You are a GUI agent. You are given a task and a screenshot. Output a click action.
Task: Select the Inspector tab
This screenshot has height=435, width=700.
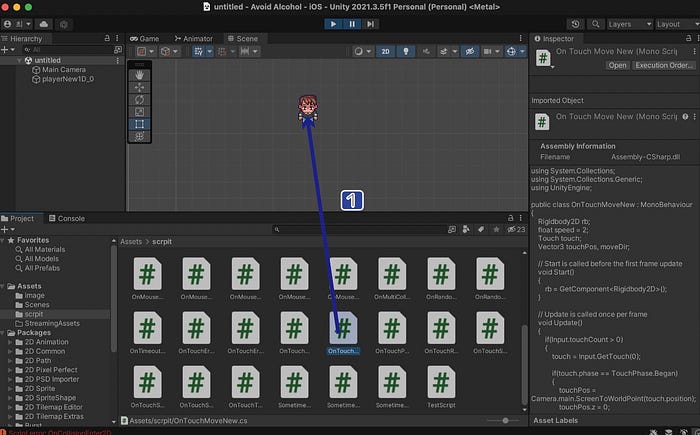click(x=554, y=39)
